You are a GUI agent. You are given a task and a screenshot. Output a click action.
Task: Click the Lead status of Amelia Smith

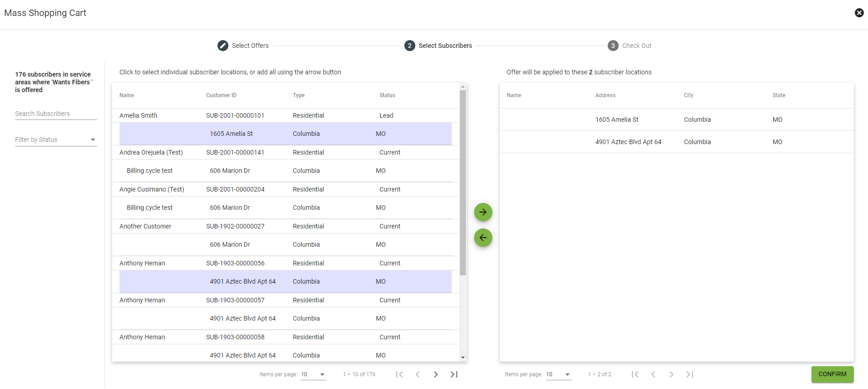(x=387, y=115)
